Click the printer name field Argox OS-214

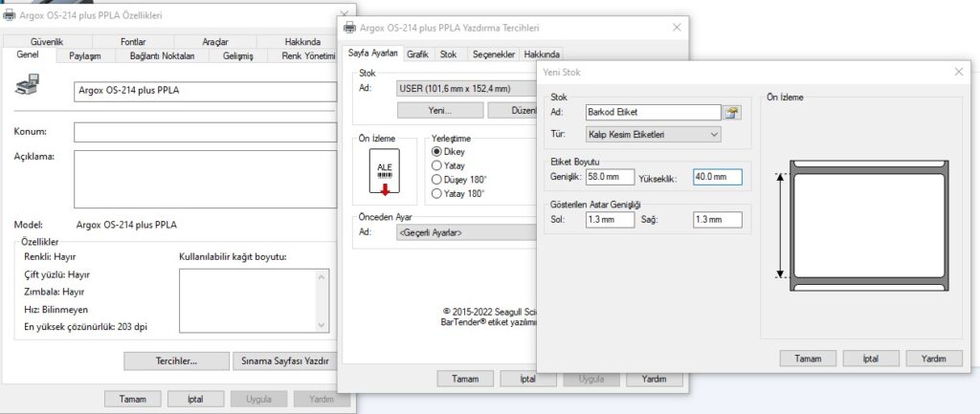click(x=206, y=91)
